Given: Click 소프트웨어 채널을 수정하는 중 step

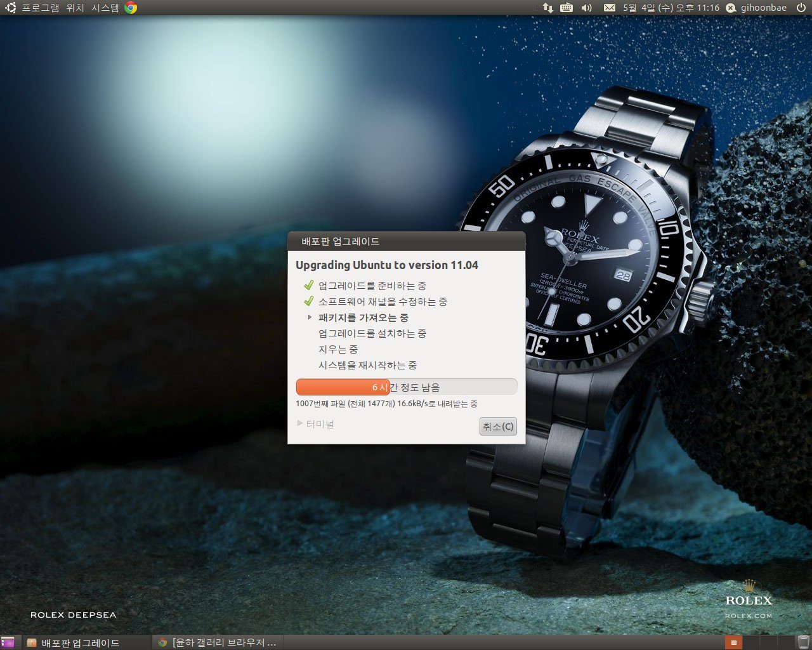Looking at the screenshot, I should coord(383,302).
